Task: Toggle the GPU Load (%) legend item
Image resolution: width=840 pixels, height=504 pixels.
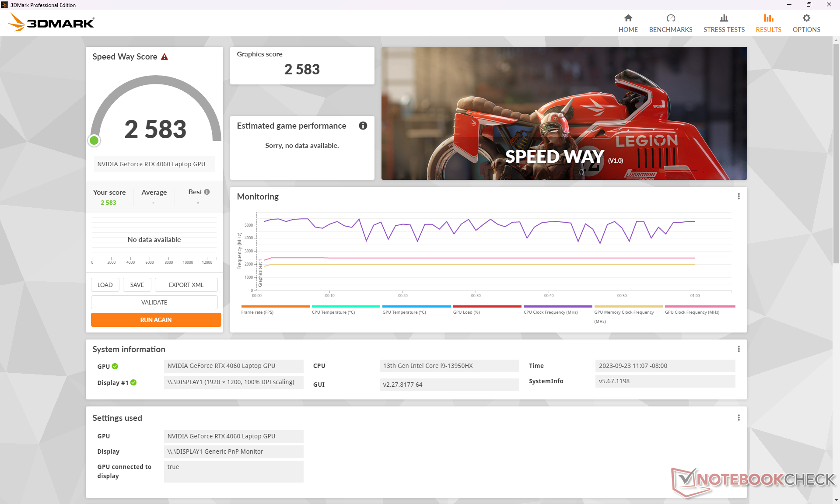Action: click(x=466, y=312)
